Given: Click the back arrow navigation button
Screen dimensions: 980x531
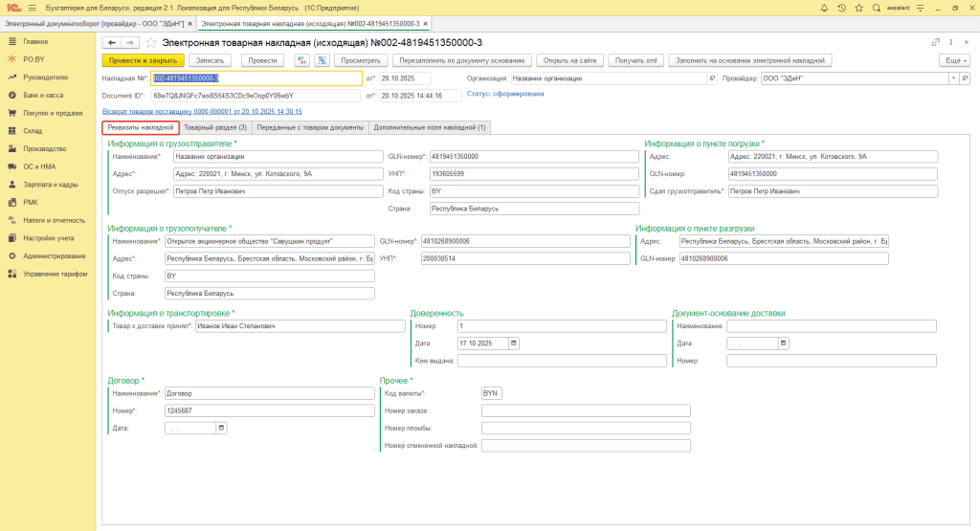Looking at the screenshot, I should pyautogui.click(x=111, y=43).
